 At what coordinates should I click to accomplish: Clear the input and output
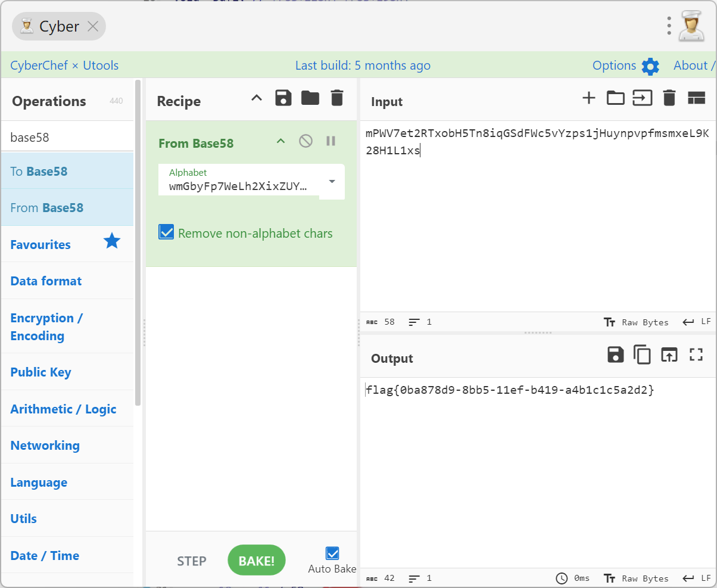click(669, 98)
